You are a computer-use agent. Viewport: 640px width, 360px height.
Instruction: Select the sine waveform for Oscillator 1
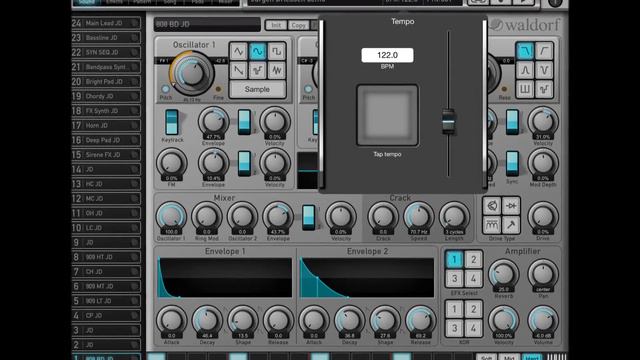(x=258, y=51)
